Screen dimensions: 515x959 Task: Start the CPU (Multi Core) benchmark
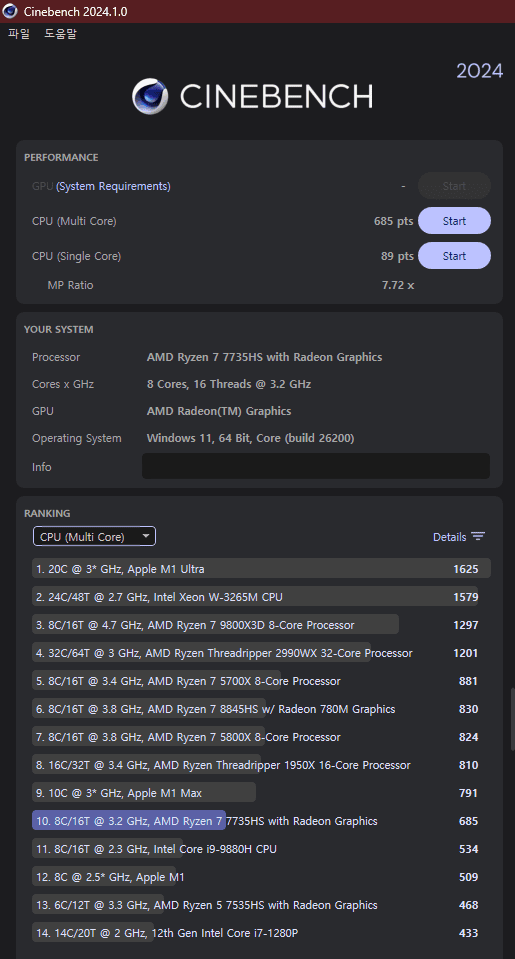pyautogui.click(x=454, y=221)
